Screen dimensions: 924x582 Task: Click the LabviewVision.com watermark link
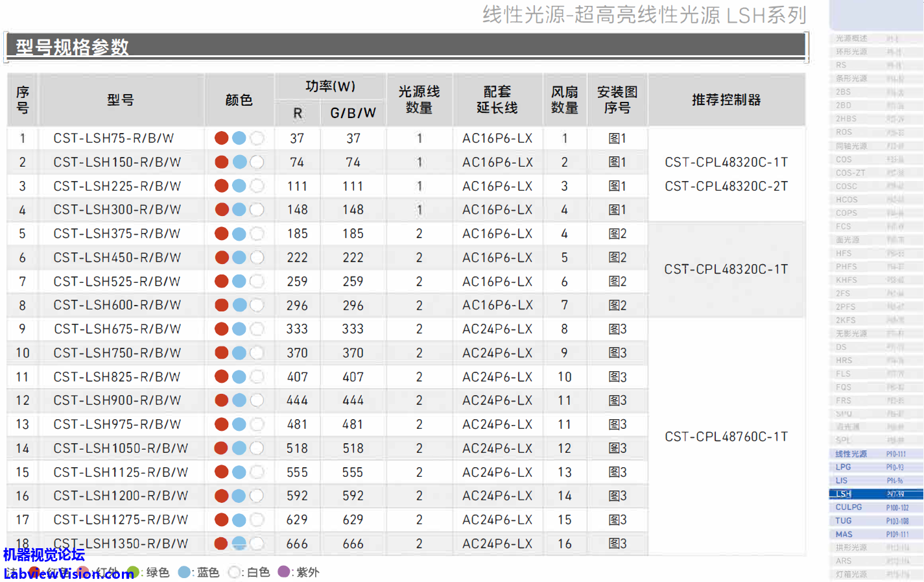(69, 574)
